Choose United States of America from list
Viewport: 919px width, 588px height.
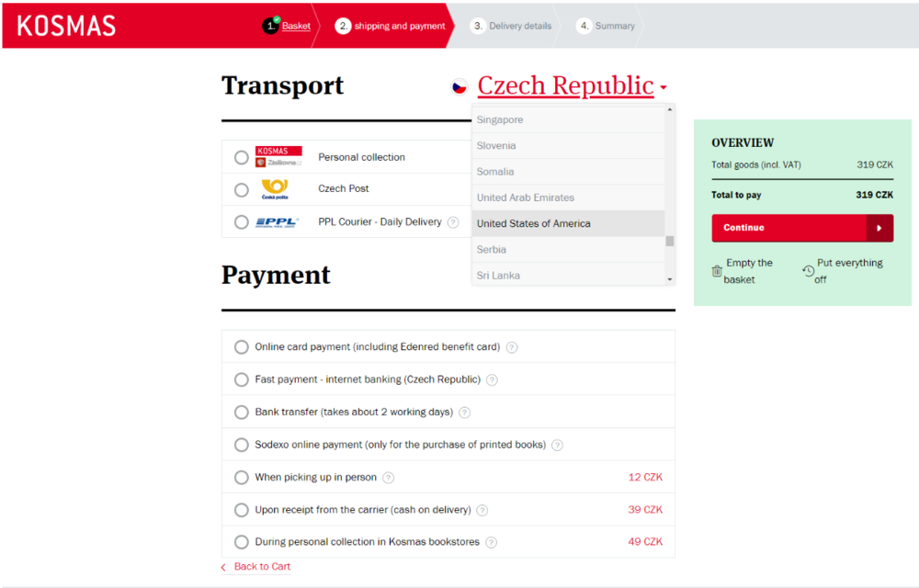click(534, 223)
